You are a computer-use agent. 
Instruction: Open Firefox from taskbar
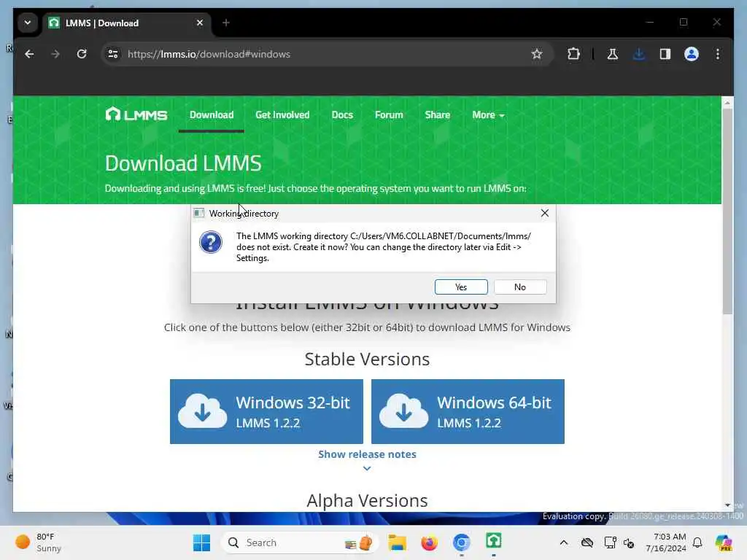(x=429, y=542)
